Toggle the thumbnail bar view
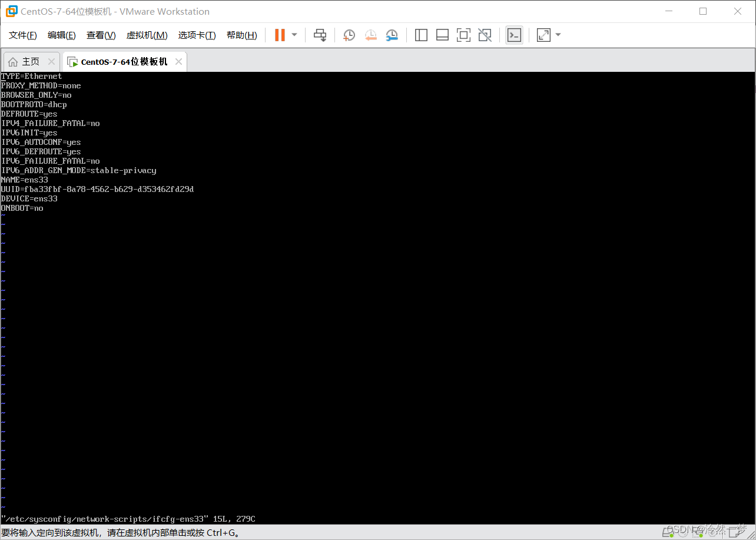The height and width of the screenshot is (540, 756). pos(442,35)
